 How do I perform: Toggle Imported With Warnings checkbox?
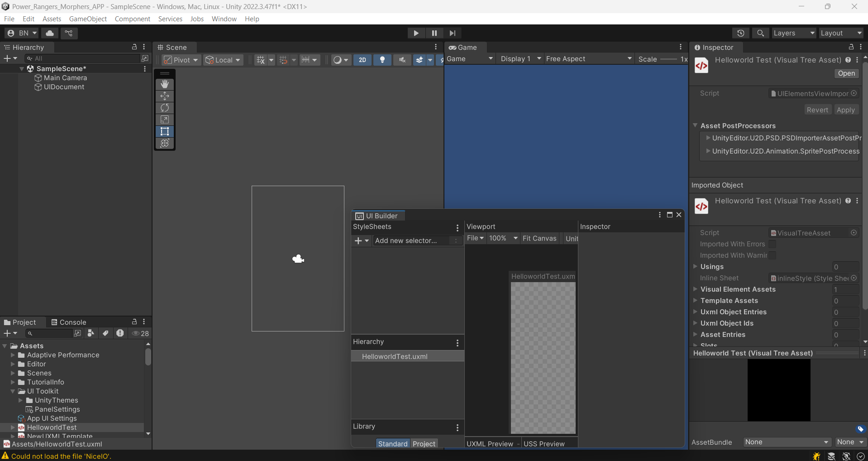[773, 255]
